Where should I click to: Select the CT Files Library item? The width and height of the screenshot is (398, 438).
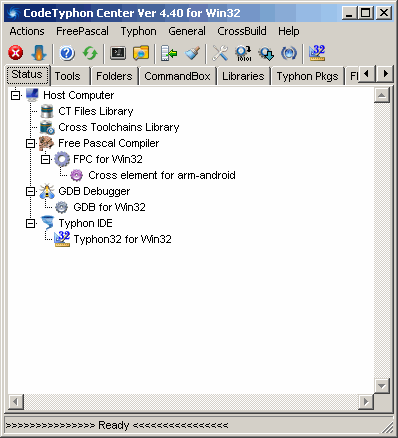(96, 111)
